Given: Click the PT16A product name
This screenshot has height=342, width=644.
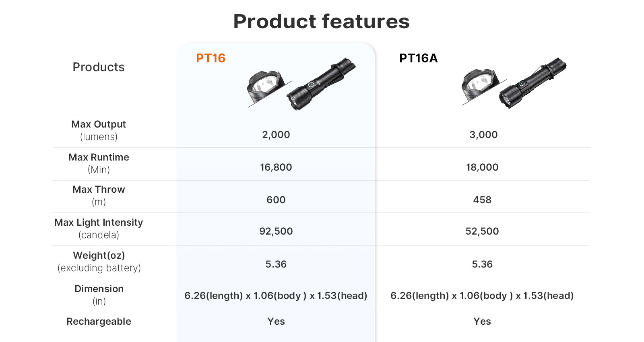Looking at the screenshot, I should click(x=418, y=58).
